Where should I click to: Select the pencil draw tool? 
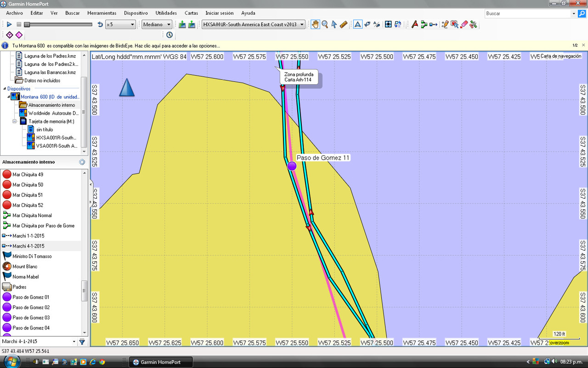445,24
